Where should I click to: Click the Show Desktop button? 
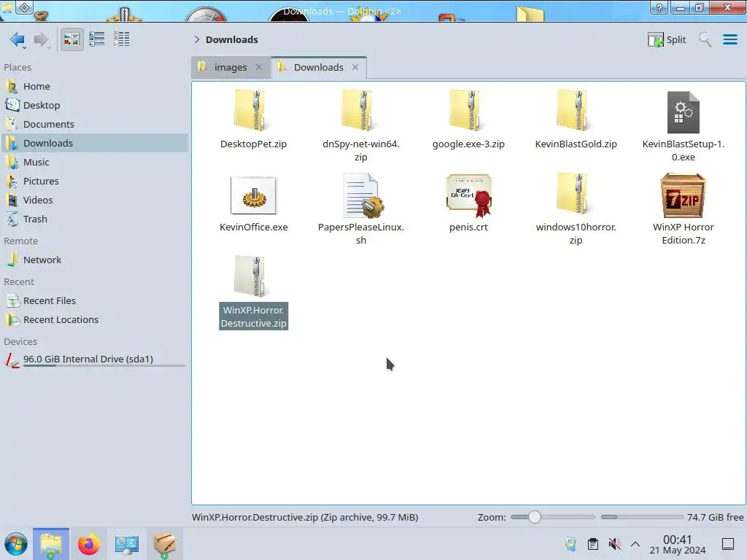click(728, 544)
